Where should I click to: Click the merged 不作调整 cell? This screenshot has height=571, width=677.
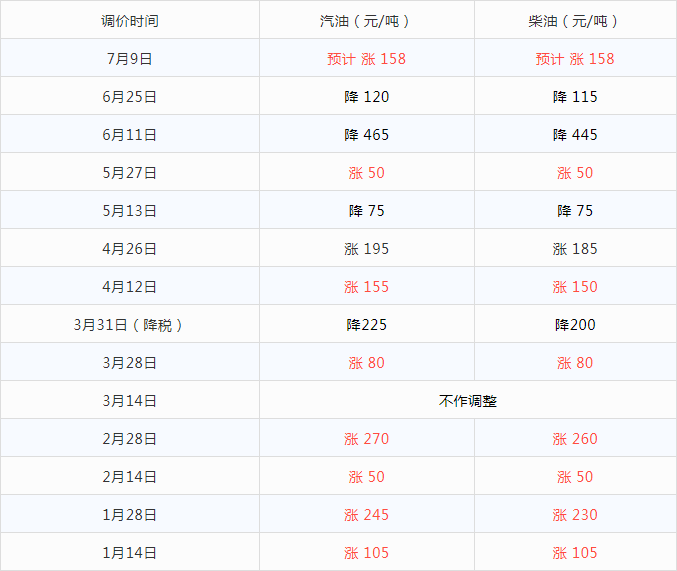click(x=468, y=401)
